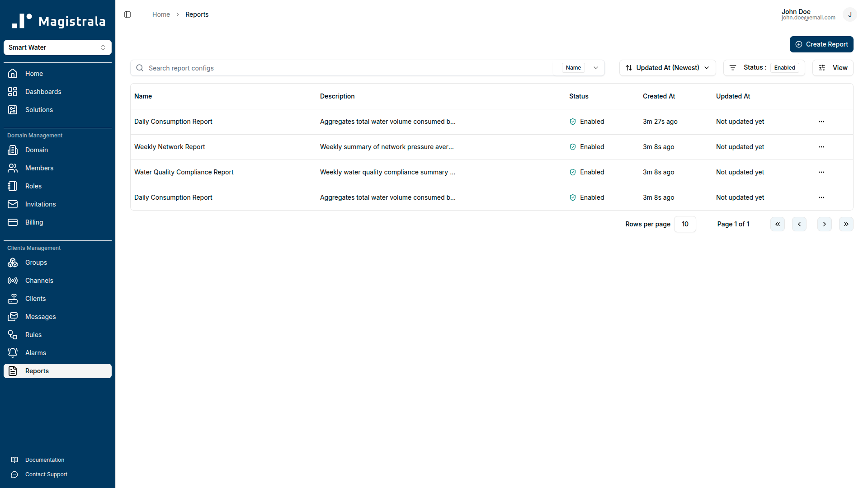Open the Billing section
This screenshot has width=868, height=488.
click(33, 222)
